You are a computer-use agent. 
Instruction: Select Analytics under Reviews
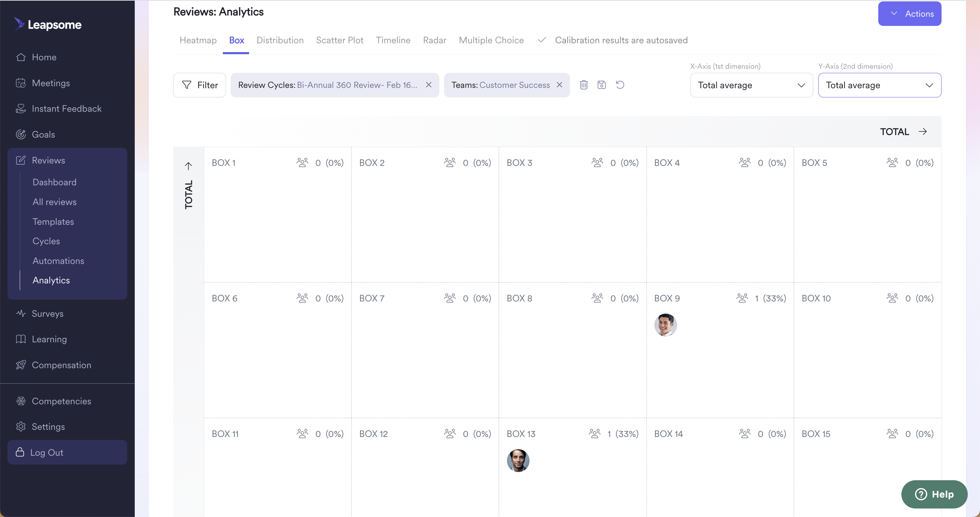[x=51, y=280]
